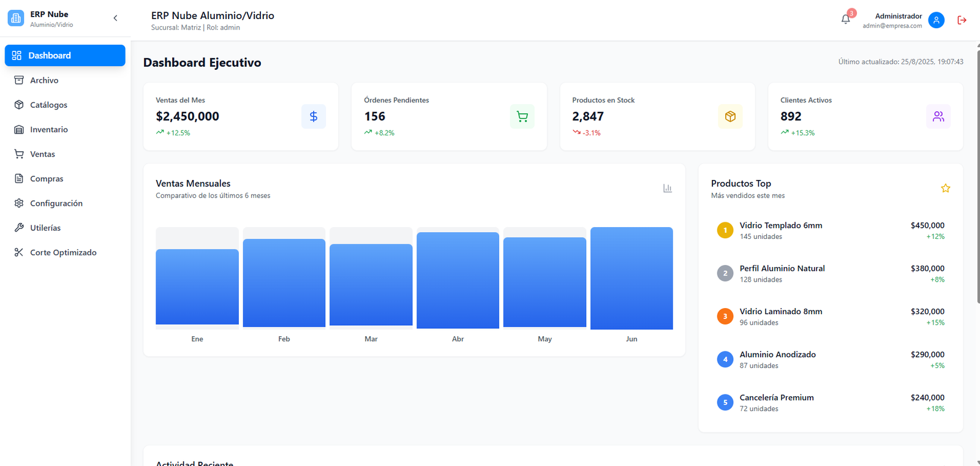Open the notifications bell
Image resolution: width=980 pixels, height=466 pixels.
846,20
